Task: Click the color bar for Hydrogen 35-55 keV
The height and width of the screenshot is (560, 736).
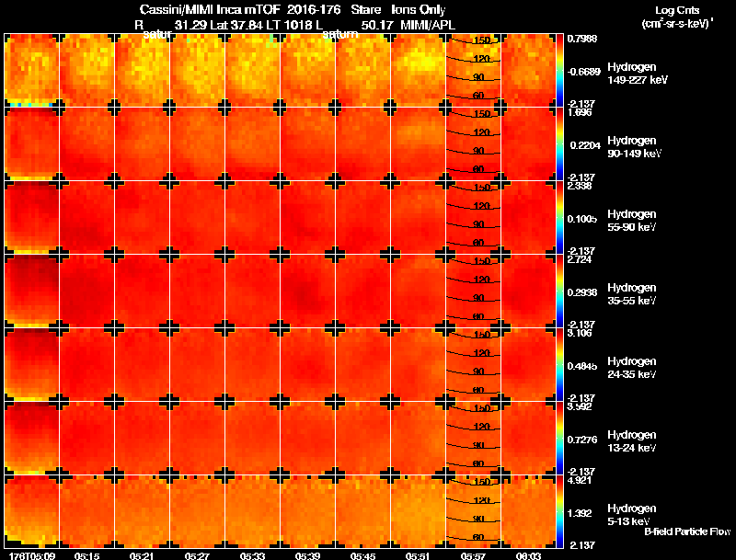Action: [559, 291]
